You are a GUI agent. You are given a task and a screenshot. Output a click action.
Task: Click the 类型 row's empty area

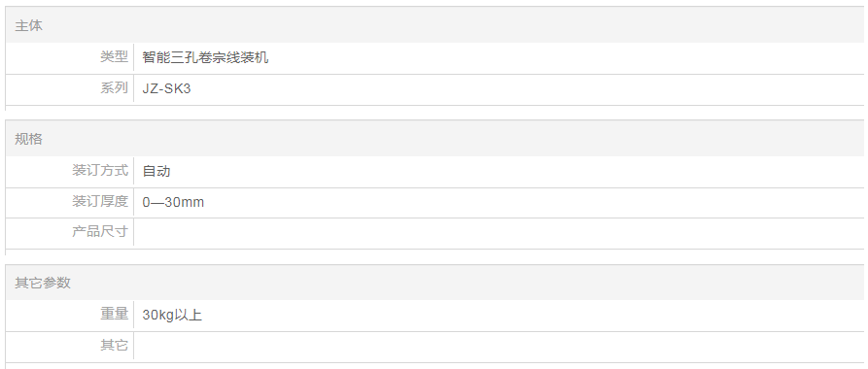tap(566, 58)
